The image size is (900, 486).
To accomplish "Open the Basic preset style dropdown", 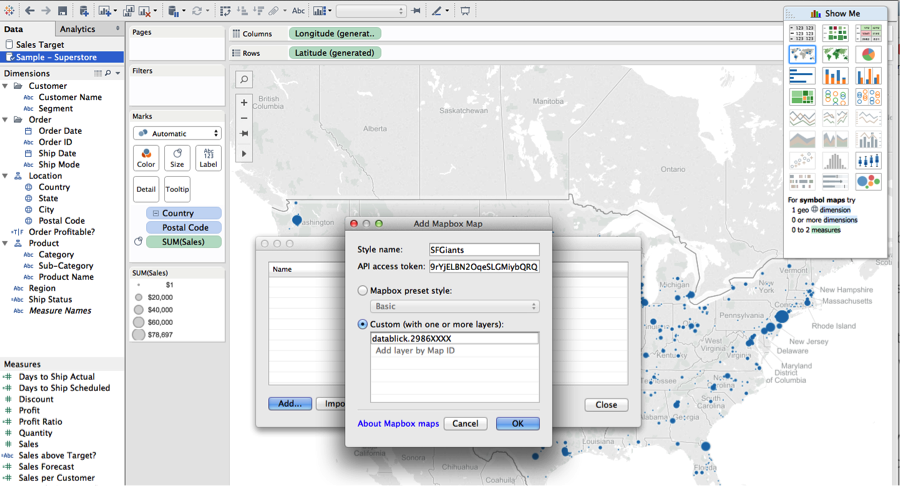I will click(455, 307).
